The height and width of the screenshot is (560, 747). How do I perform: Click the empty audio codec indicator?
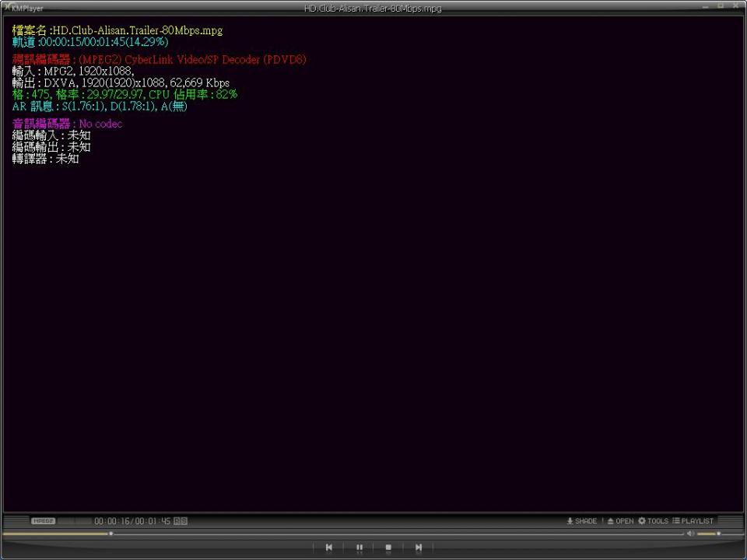point(74,521)
